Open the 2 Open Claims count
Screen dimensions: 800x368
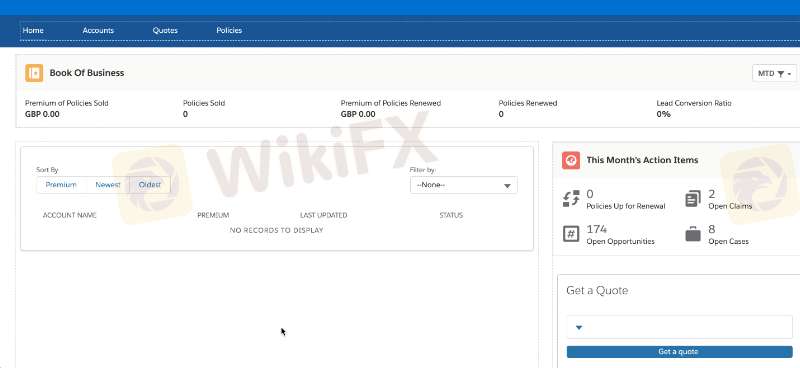tap(712, 194)
